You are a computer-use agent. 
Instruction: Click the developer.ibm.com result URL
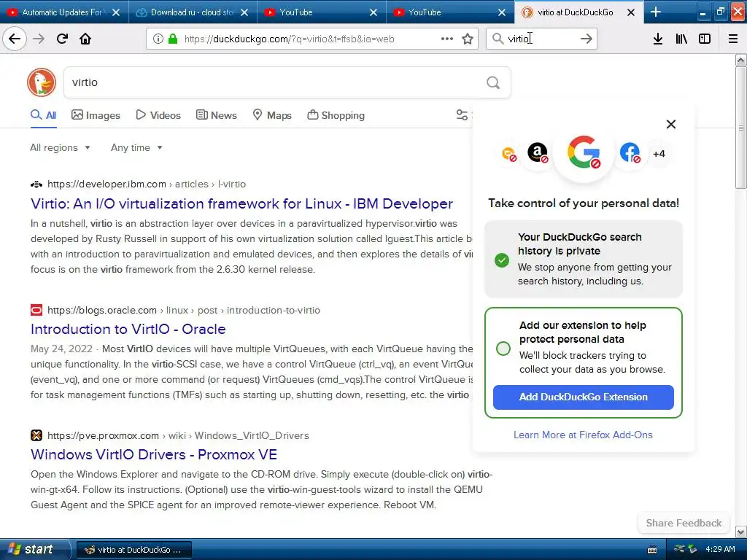tap(147, 184)
